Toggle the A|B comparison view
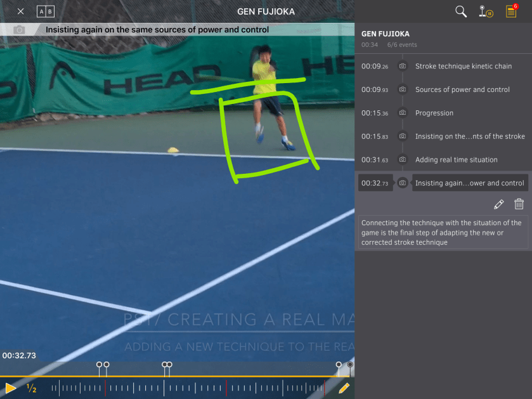Screen dimensions: 532x399 [x=45, y=11]
